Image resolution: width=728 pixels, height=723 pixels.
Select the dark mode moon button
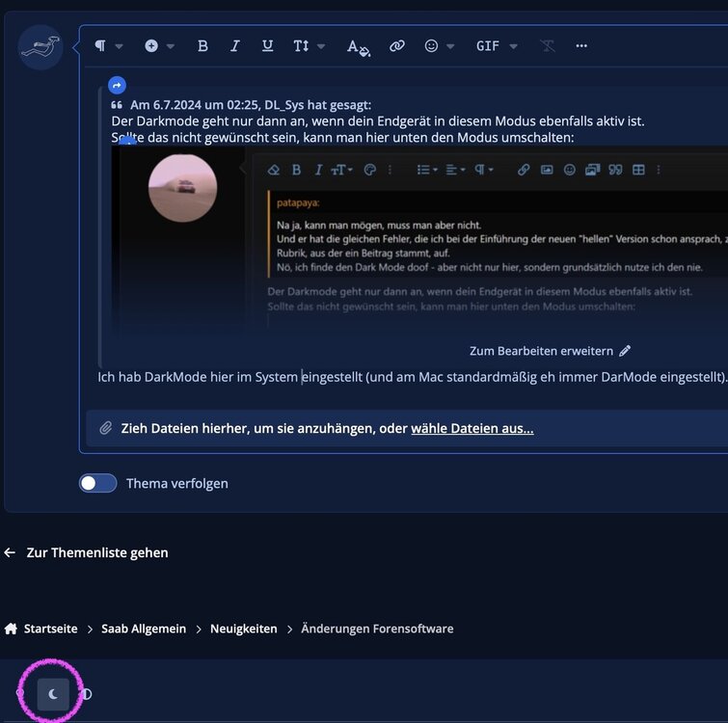[x=53, y=694]
